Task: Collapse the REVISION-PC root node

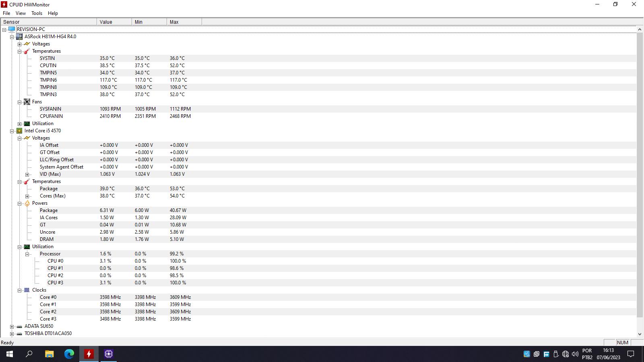Action: [4, 30]
